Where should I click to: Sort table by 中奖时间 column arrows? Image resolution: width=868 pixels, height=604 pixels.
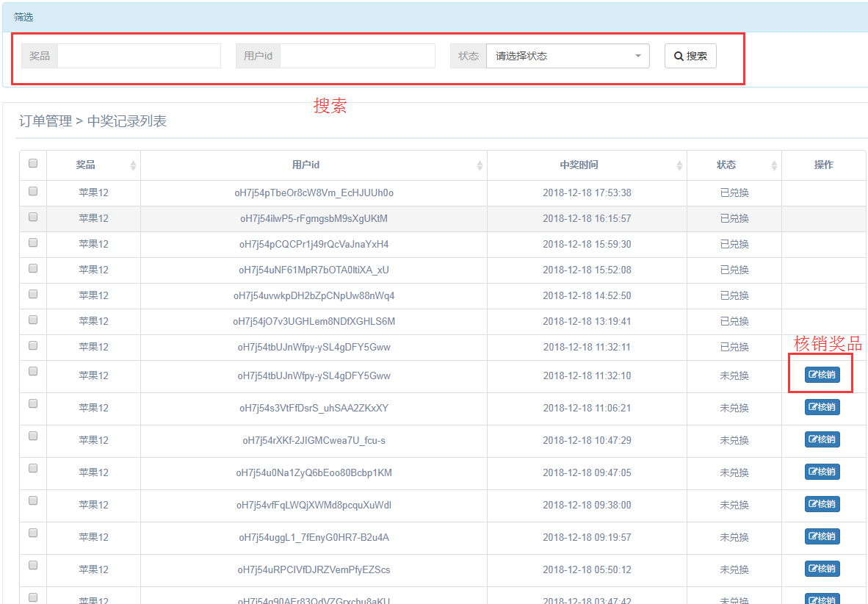tap(679, 165)
